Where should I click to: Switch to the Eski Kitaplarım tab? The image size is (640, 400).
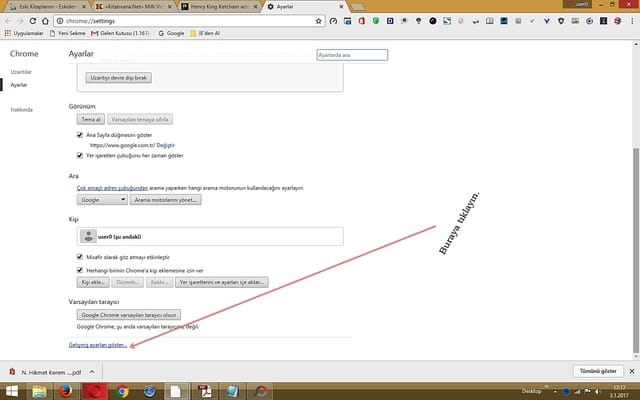tap(47, 7)
